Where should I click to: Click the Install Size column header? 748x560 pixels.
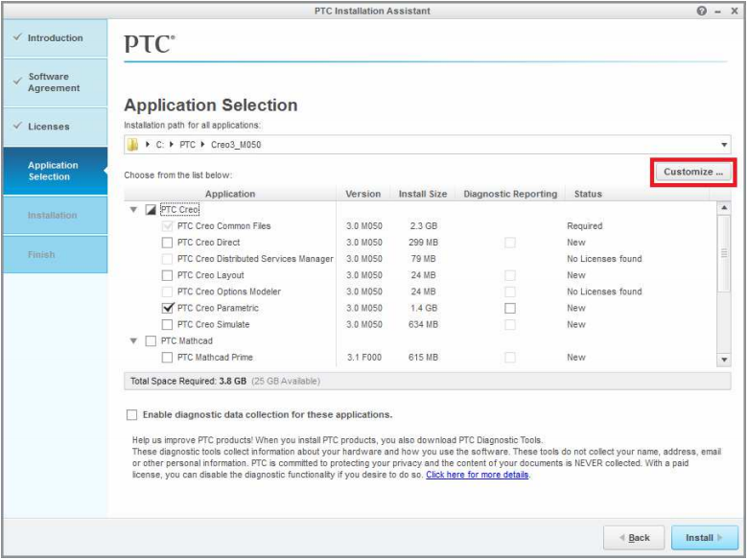tap(423, 194)
